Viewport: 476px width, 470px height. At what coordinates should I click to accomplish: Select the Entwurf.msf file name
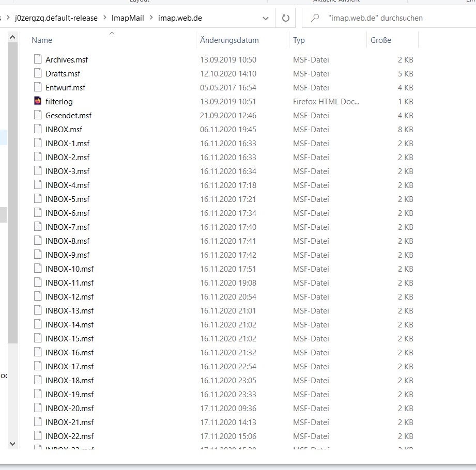coord(65,87)
